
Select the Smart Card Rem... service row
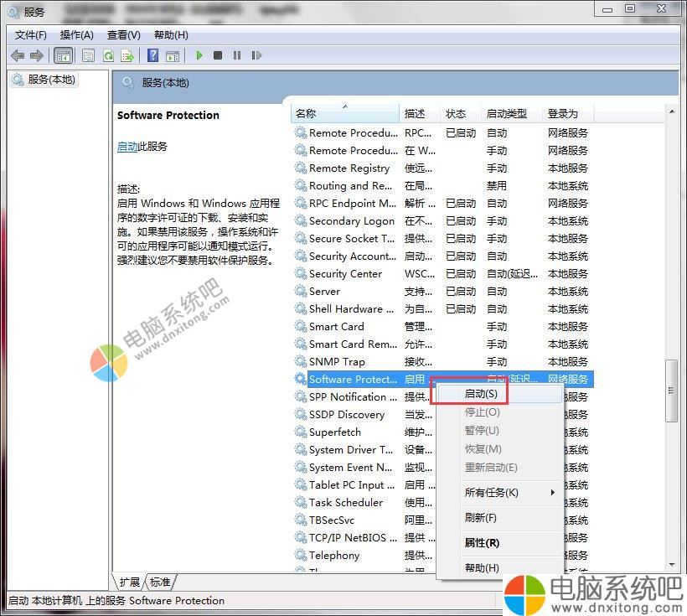pyautogui.click(x=442, y=344)
